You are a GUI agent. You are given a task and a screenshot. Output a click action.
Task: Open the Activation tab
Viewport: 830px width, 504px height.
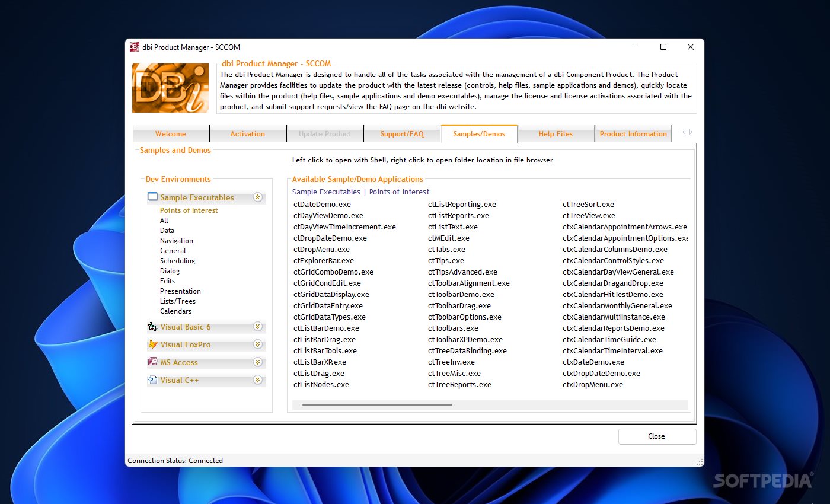248,134
